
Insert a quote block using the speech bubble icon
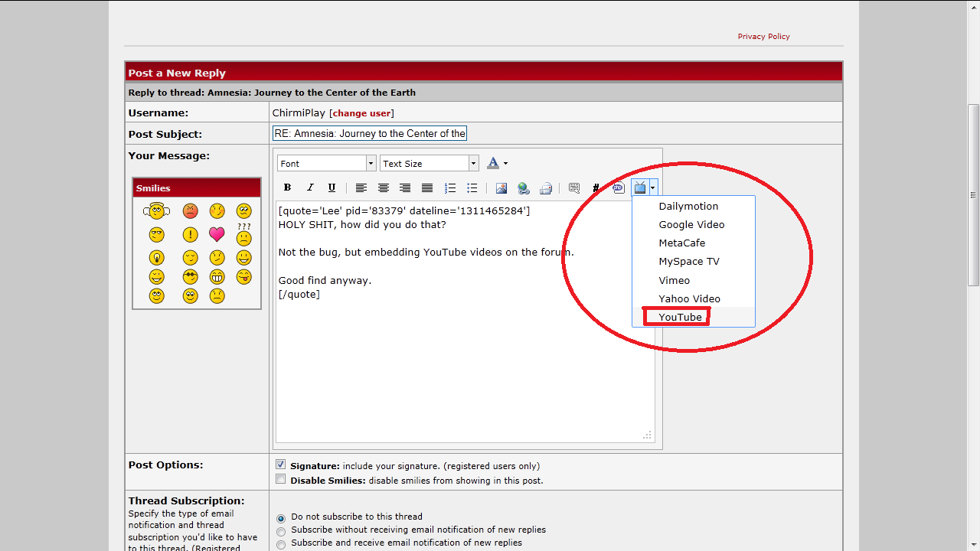(x=574, y=187)
